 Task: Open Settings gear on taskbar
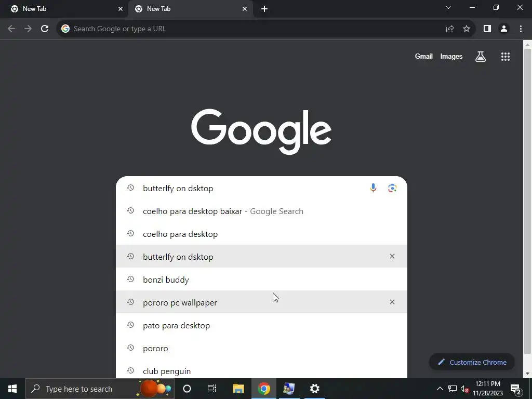[x=314, y=389]
